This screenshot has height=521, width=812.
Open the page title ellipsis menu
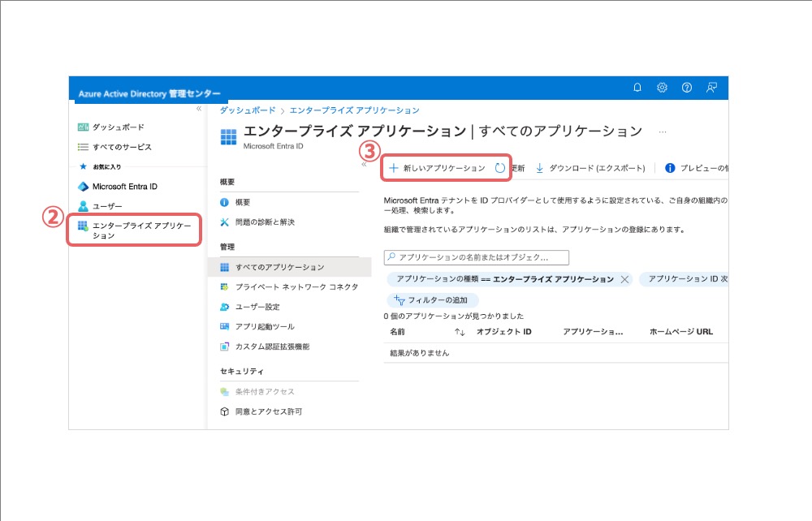[x=663, y=132]
